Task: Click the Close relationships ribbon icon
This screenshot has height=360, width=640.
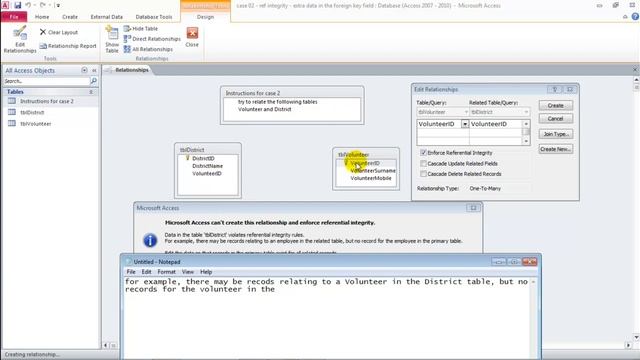Action: pos(192,37)
